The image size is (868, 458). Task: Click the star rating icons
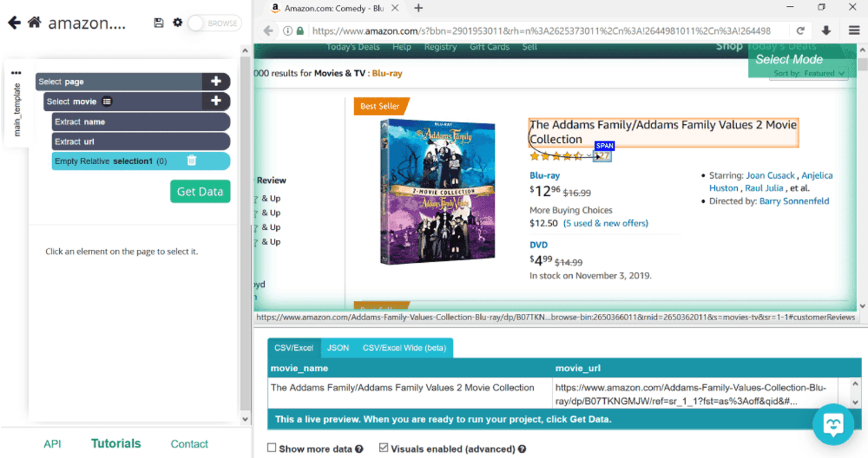coord(557,156)
